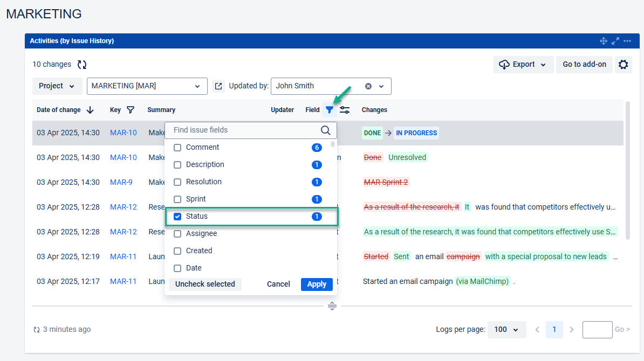644x361 pixels.
Task: Open the Field column settings sliders icon
Action: tap(345, 110)
